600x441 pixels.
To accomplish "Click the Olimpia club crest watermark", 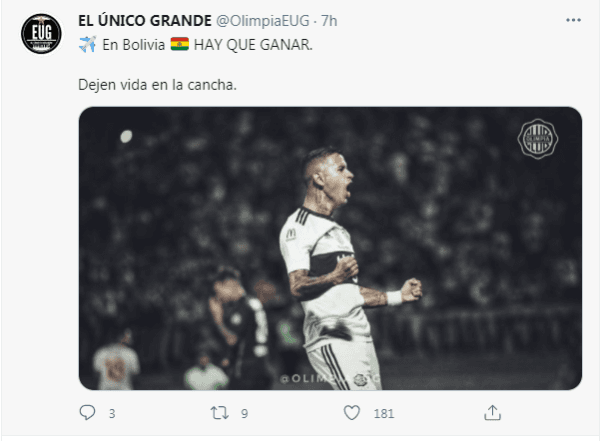I will (x=538, y=139).
